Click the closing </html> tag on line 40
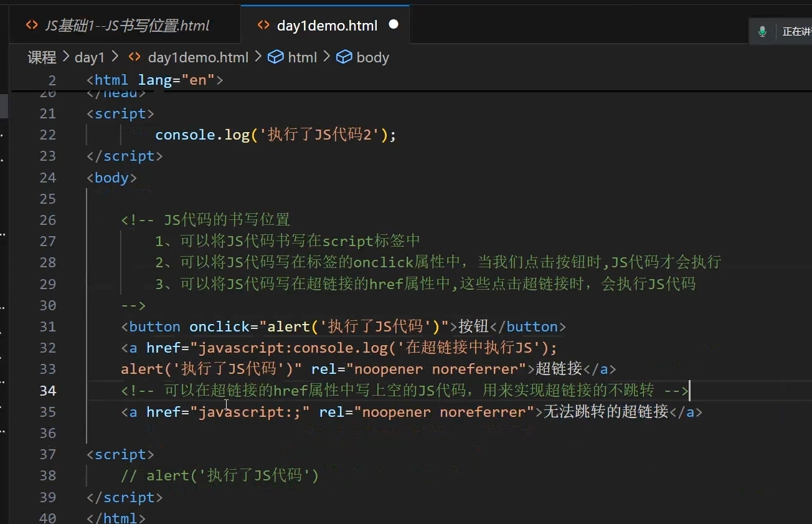This screenshot has width=812, height=524. (x=116, y=518)
